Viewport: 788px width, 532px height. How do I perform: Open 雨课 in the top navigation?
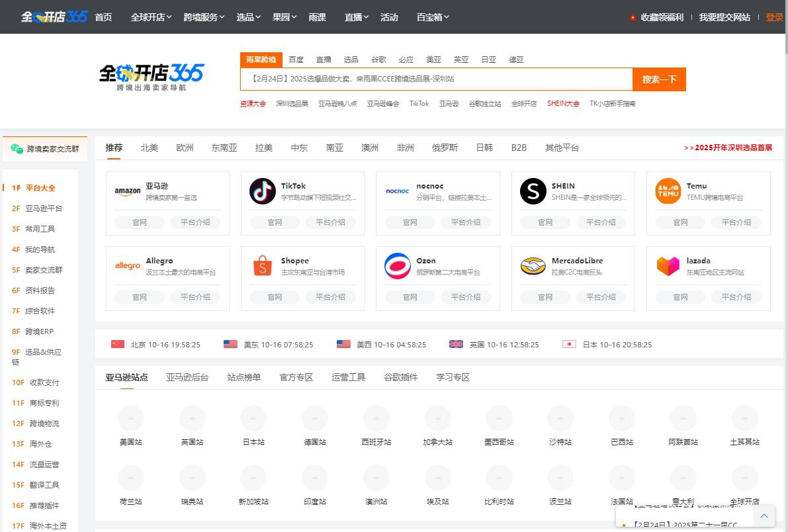[317, 17]
